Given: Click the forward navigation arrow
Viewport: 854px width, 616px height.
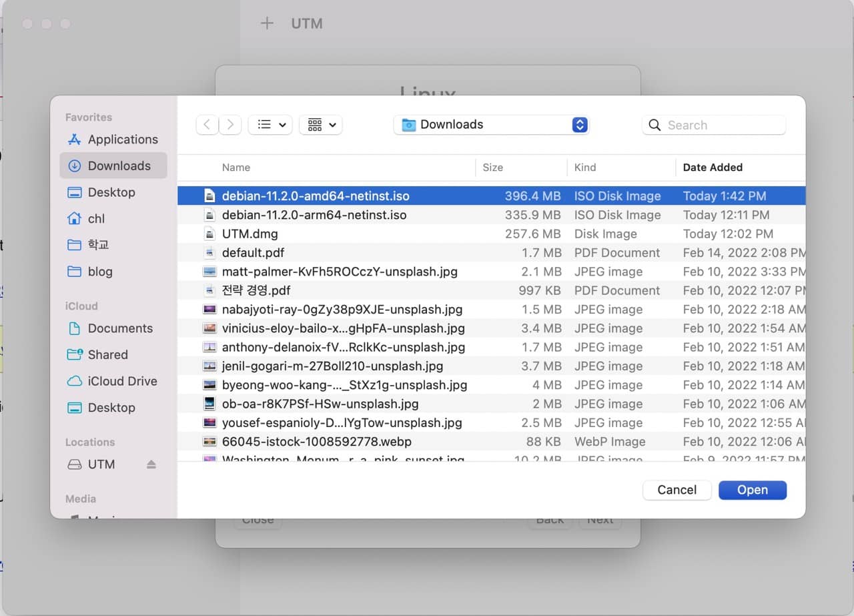Looking at the screenshot, I should click(x=230, y=125).
